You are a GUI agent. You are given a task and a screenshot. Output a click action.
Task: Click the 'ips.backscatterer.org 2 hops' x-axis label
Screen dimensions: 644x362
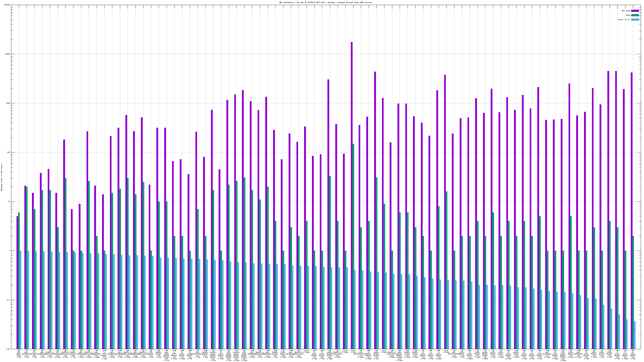[361, 354]
